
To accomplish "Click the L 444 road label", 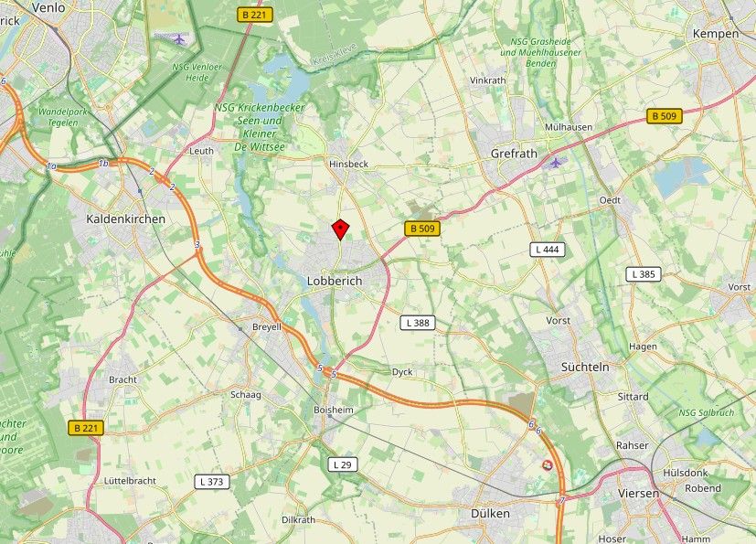I will pos(548,250).
